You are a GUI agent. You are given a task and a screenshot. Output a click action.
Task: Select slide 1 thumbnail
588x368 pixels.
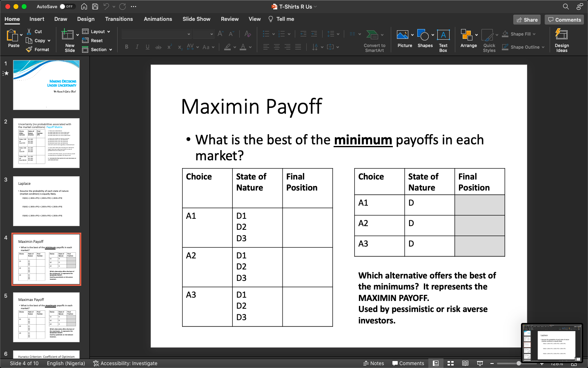(46, 85)
